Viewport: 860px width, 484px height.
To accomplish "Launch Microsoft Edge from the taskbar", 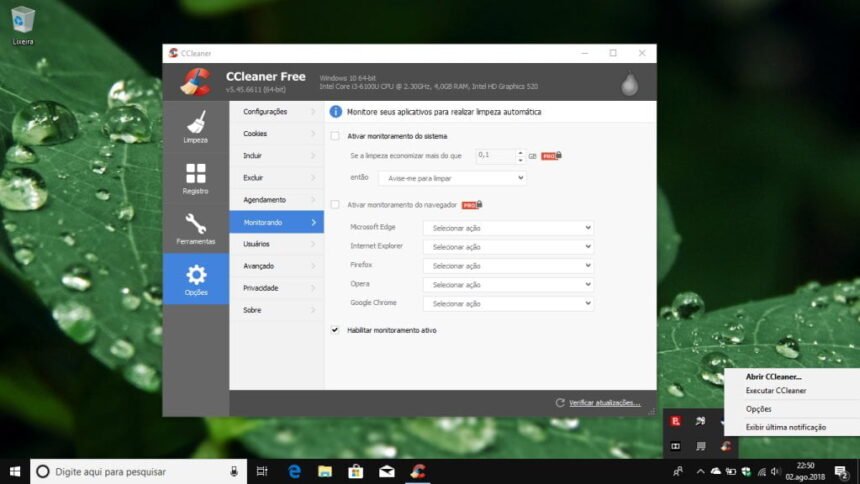I will (x=295, y=471).
